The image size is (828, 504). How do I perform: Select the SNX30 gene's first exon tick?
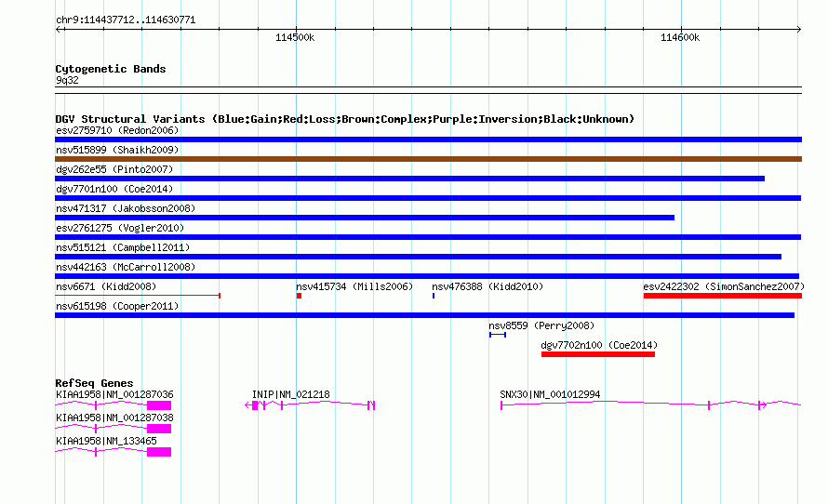501,405
